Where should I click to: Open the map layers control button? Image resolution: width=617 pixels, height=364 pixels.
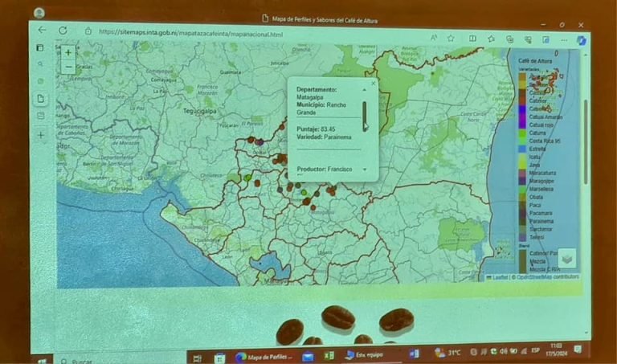(566, 258)
